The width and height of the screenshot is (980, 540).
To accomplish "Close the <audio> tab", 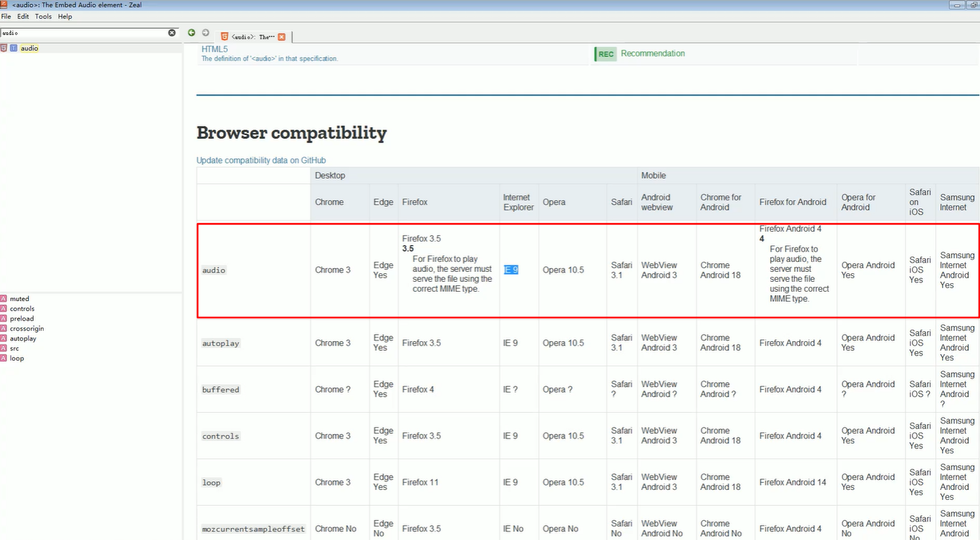I will (x=281, y=36).
